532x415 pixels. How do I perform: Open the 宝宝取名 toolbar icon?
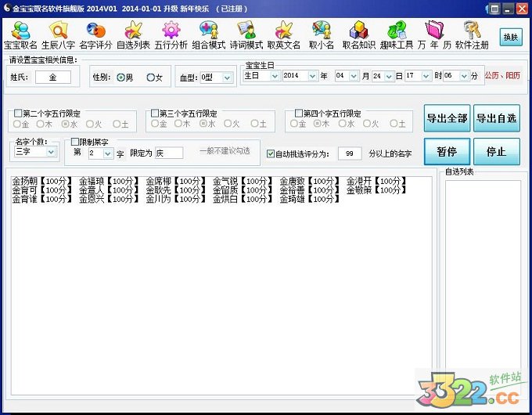pos(20,34)
